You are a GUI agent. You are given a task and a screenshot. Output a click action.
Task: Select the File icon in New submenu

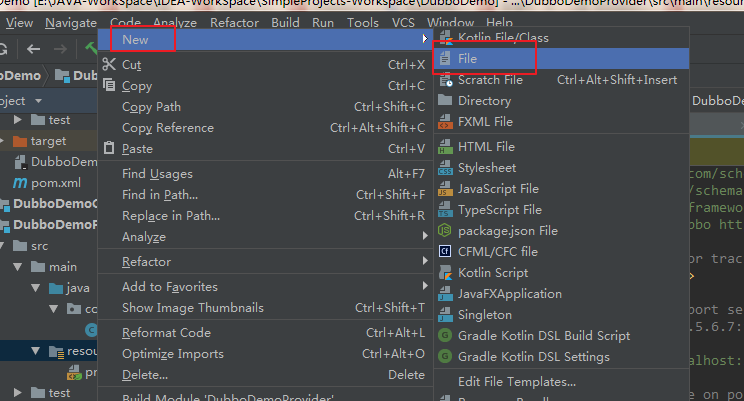pyautogui.click(x=445, y=59)
